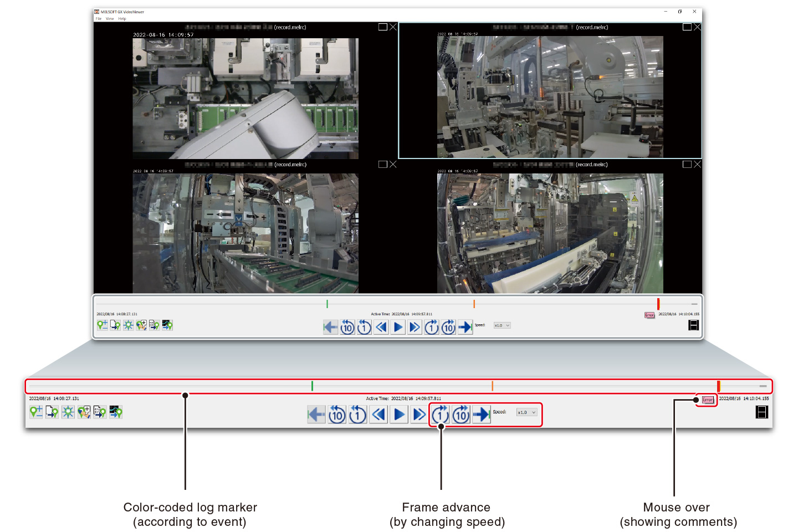Open the edit marker comment tool
The image size is (798, 532).
[x=84, y=412]
